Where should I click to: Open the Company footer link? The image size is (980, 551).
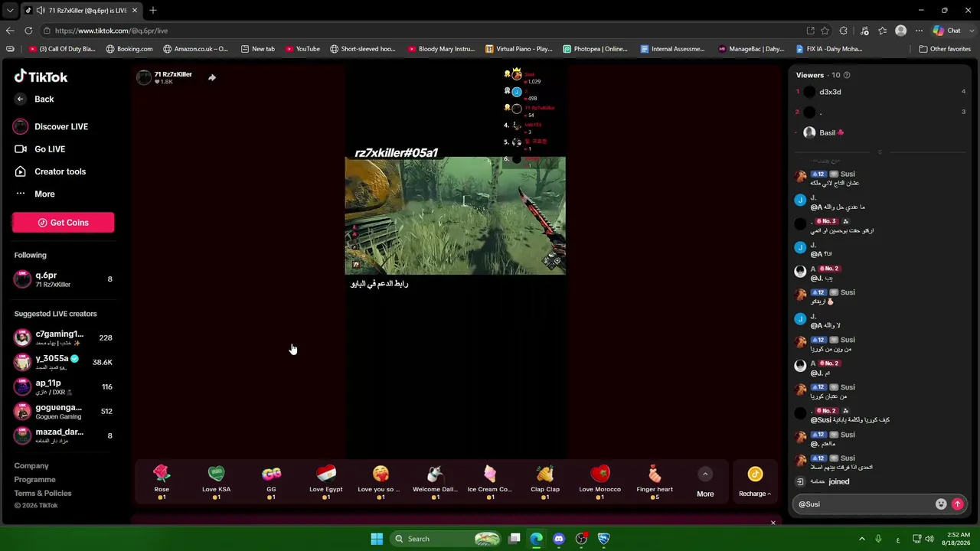click(31, 465)
